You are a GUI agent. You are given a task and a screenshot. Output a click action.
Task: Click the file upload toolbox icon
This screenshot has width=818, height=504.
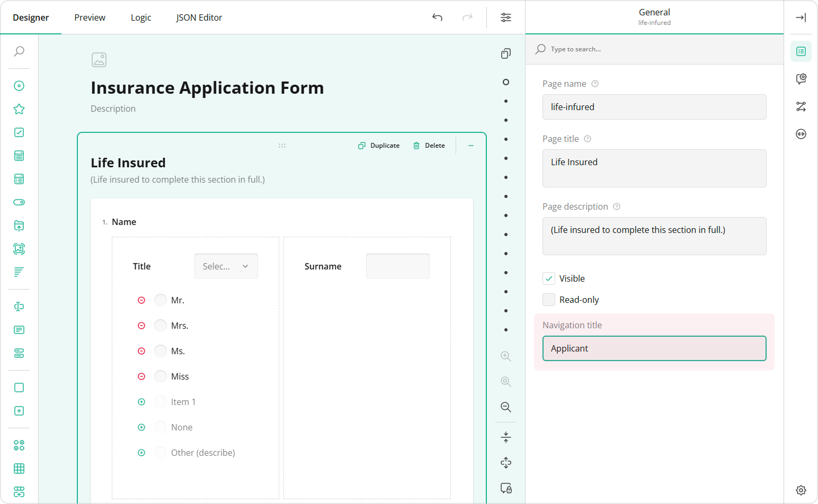(19, 226)
